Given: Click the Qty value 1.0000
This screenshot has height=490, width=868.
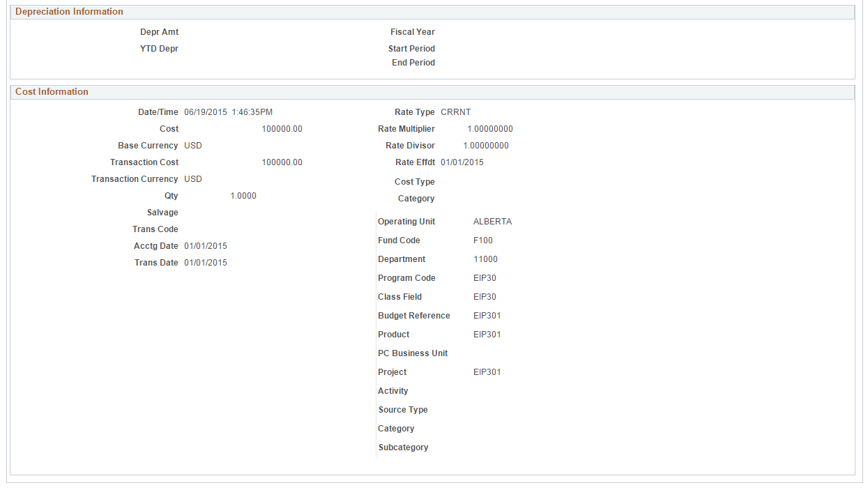Looking at the screenshot, I should pyautogui.click(x=243, y=195).
